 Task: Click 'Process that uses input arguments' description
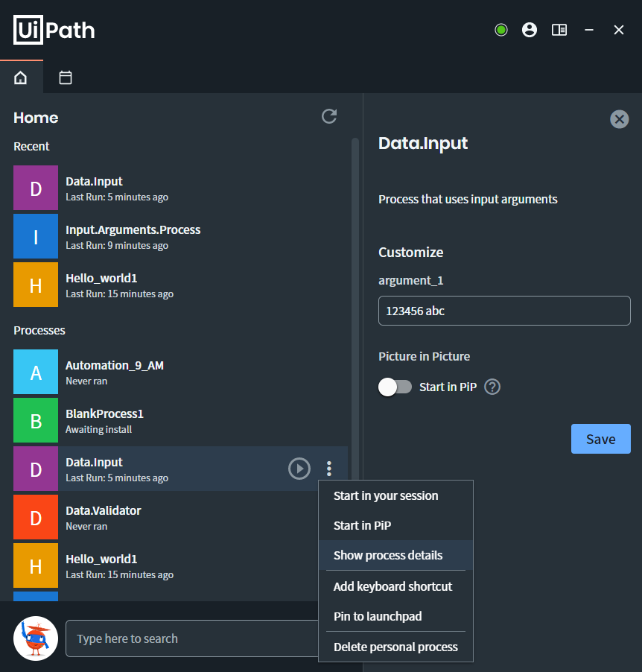468,199
